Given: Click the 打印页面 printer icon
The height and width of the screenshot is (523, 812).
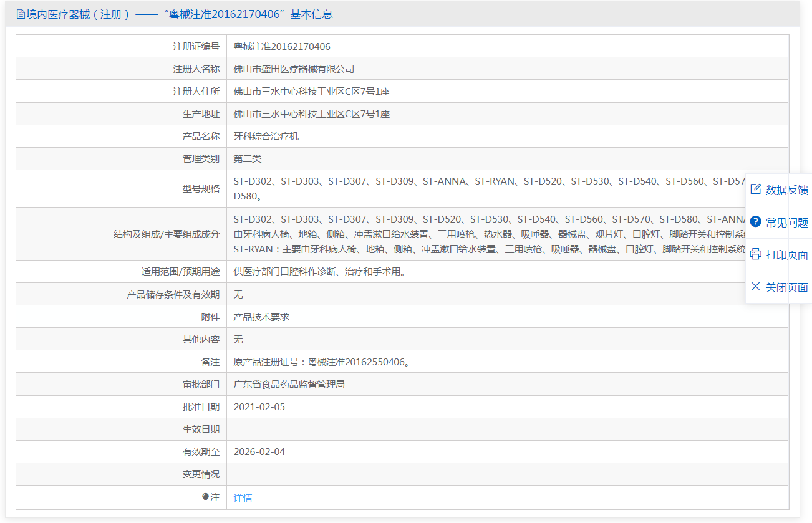Looking at the screenshot, I should tap(756, 254).
